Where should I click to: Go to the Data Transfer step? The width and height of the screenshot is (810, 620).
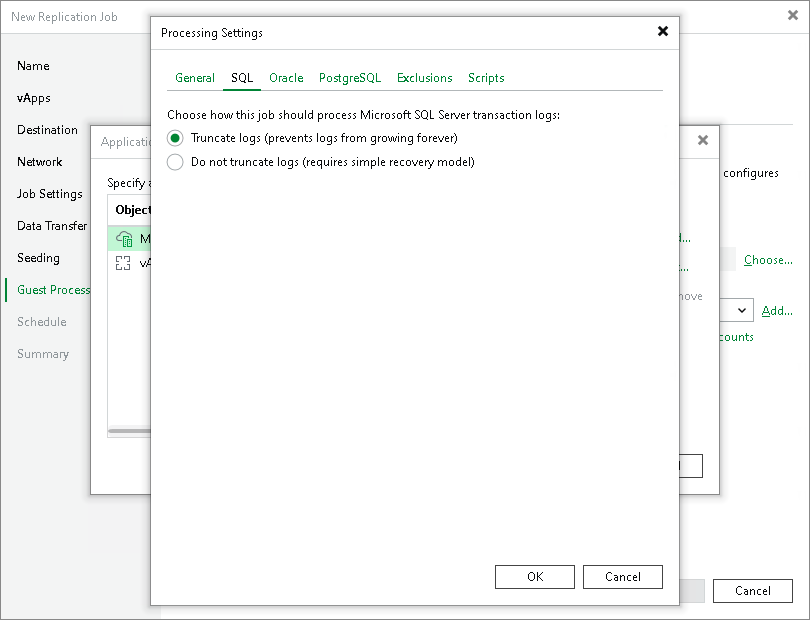52,226
